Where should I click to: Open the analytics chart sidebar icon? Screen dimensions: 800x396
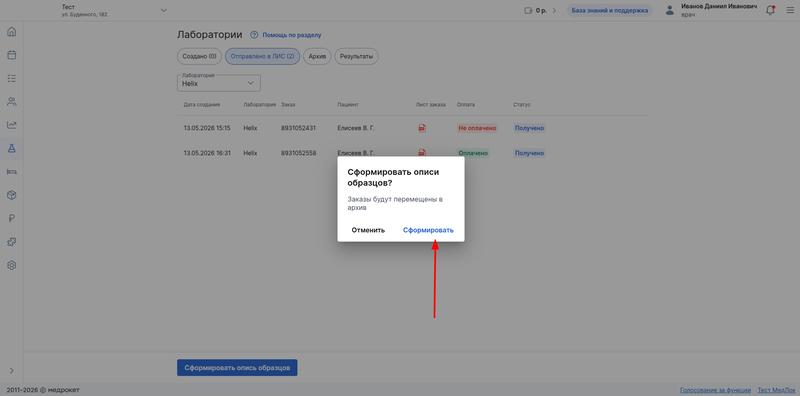pyautogui.click(x=12, y=125)
